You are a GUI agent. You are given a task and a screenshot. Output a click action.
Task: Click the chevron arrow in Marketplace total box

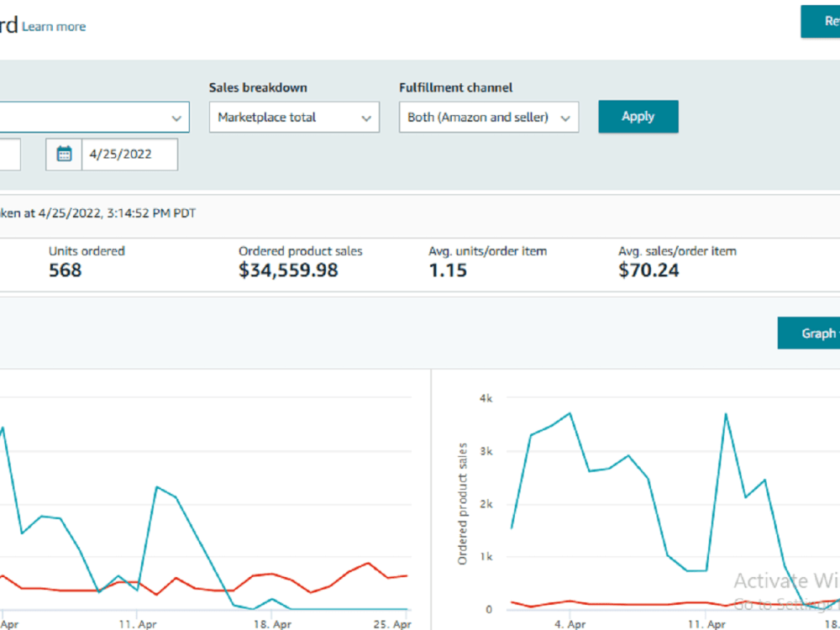coord(366,118)
